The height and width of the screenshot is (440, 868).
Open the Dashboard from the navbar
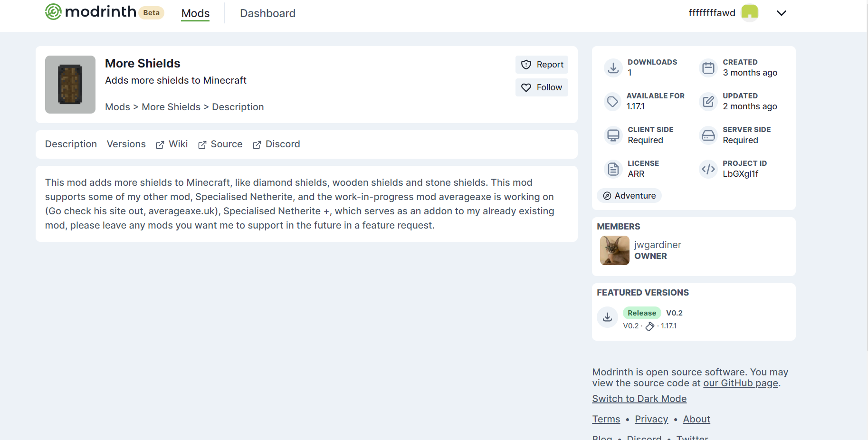point(267,13)
